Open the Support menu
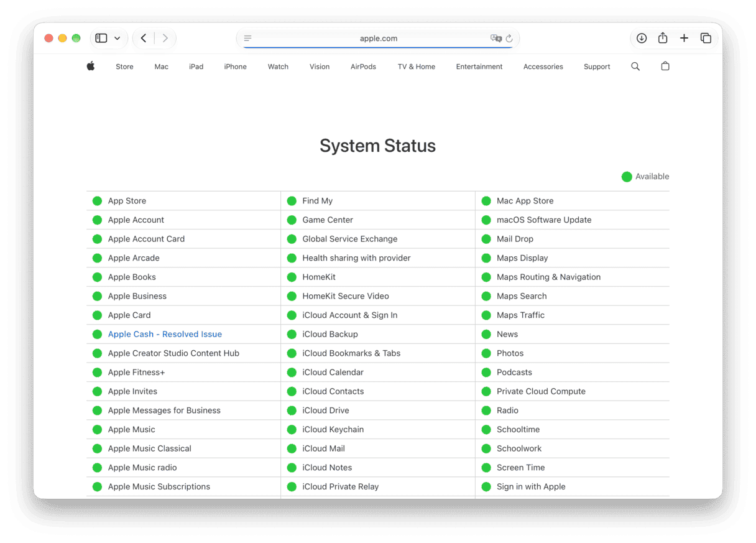Image resolution: width=756 pixels, height=543 pixels. click(597, 67)
